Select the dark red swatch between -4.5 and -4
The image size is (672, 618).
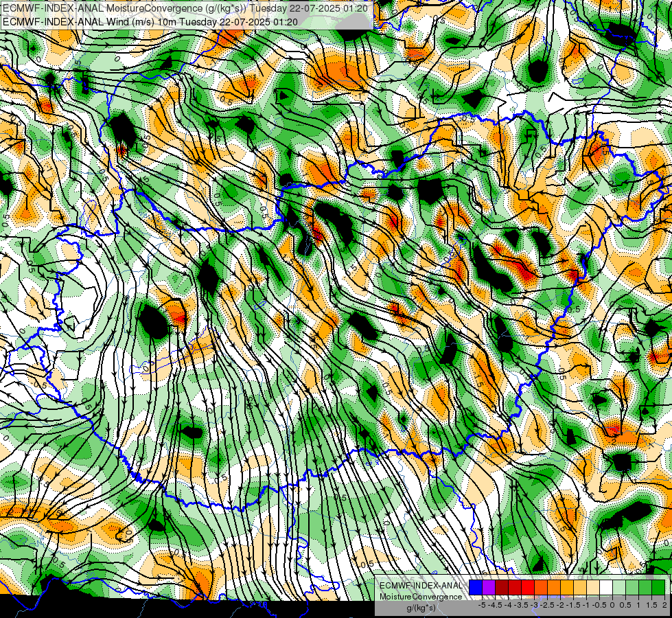pos(502,587)
